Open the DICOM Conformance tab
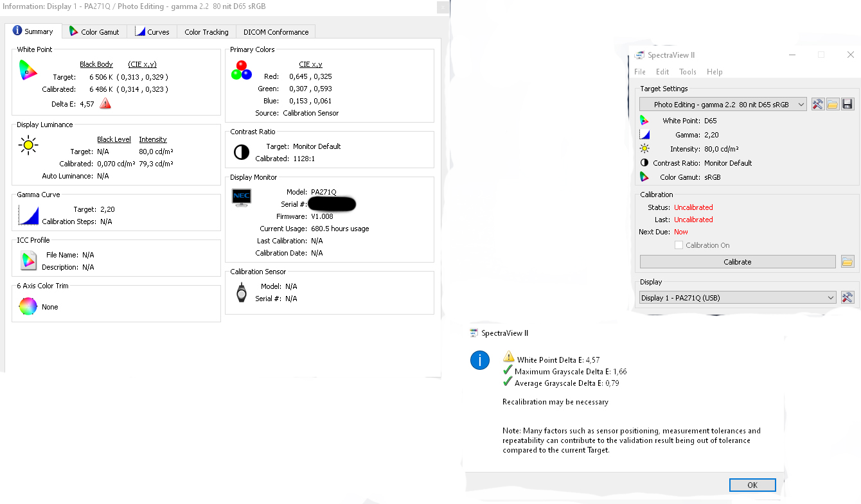 pyautogui.click(x=276, y=32)
